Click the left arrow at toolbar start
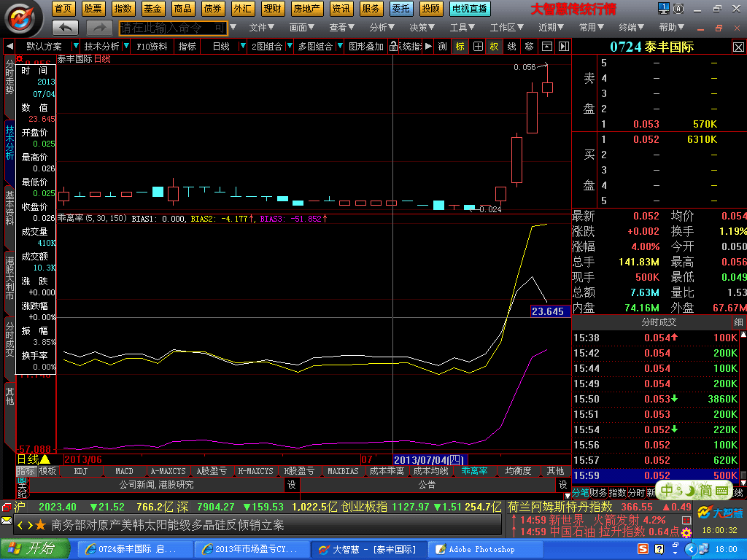The width and height of the screenshot is (747, 560). pyautogui.click(x=9, y=46)
